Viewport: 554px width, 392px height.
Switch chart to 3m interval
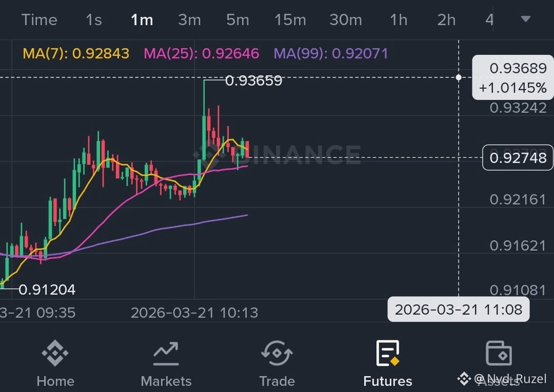(189, 20)
